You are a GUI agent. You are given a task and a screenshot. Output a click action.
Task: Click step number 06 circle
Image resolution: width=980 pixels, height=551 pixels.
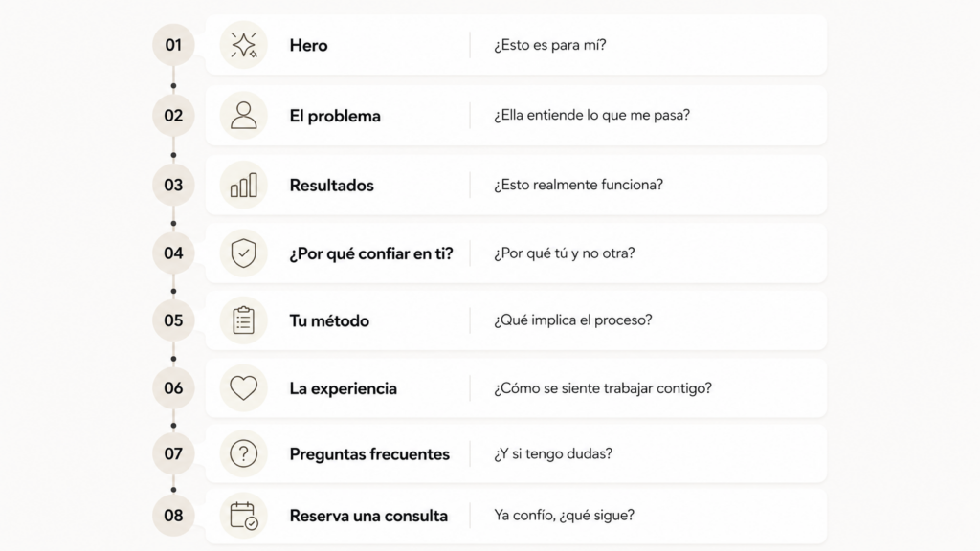[x=174, y=388]
